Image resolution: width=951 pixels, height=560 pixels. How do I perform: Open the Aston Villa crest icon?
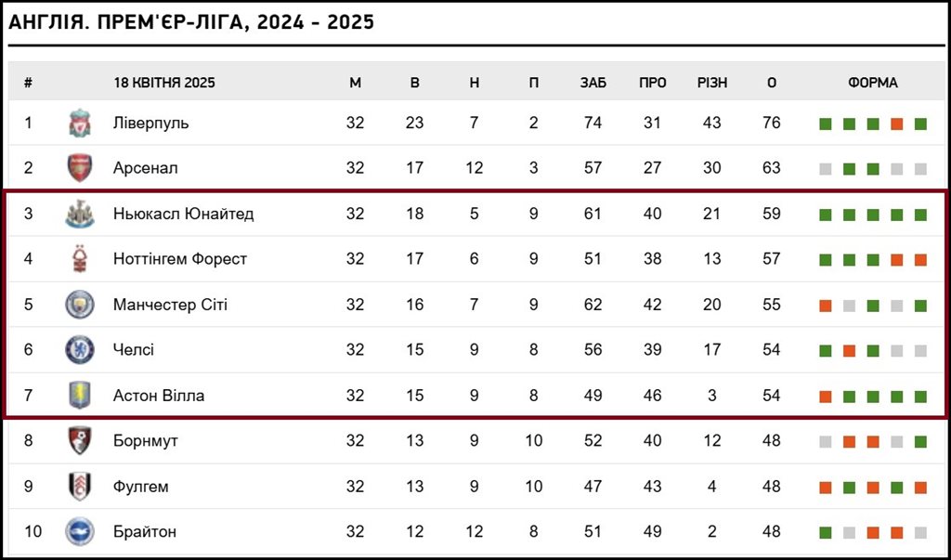coord(80,396)
